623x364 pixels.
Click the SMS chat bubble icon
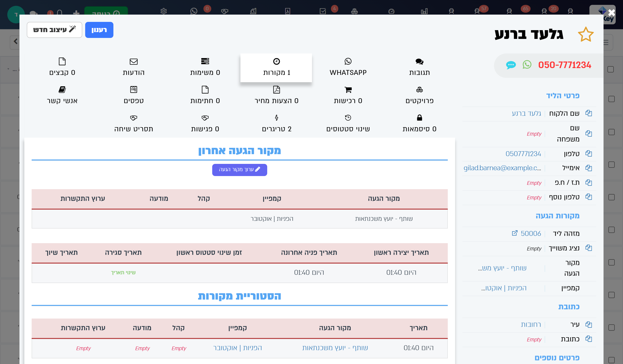[511, 65]
